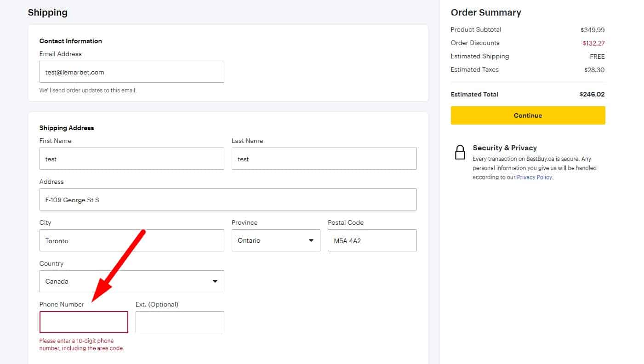Image resolution: width=644 pixels, height=364 pixels.
Task: Edit the Postal Code field
Action: 371,241
